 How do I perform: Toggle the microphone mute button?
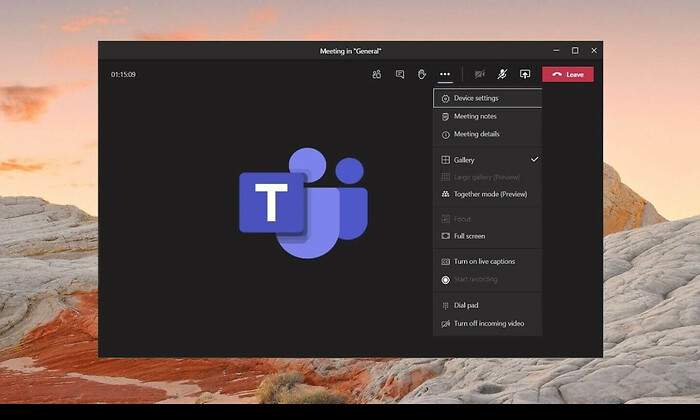click(x=502, y=74)
